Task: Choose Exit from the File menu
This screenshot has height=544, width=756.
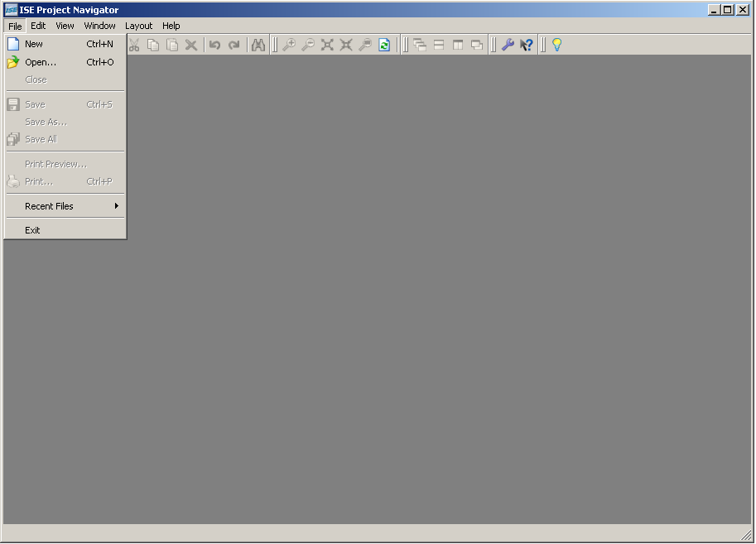Action: (65, 230)
